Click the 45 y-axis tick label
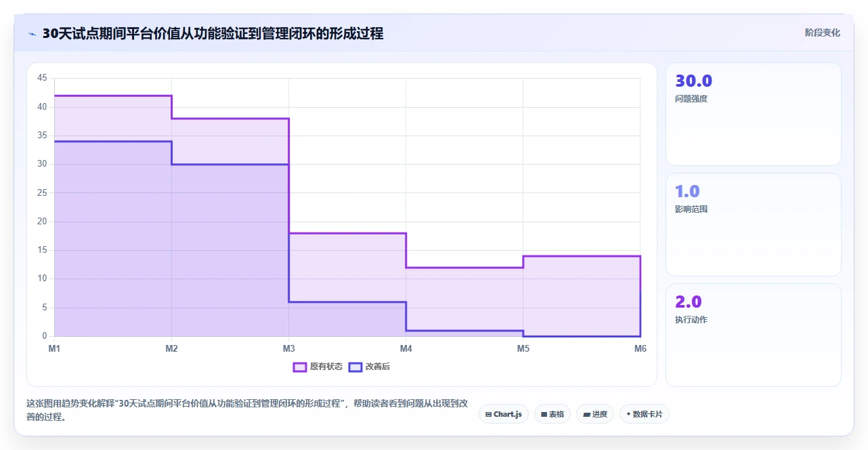The height and width of the screenshot is (450, 868). click(42, 78)
